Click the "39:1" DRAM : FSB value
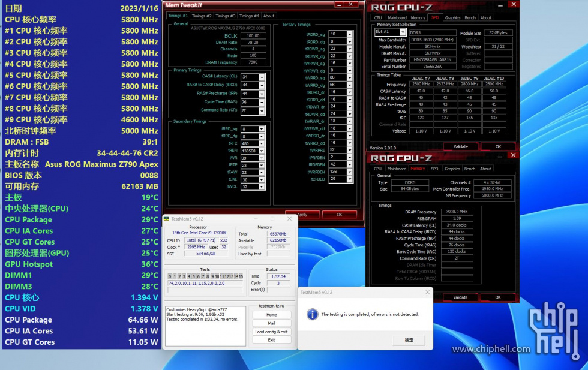This screenshot has width=588, height=370. [151, 142]
